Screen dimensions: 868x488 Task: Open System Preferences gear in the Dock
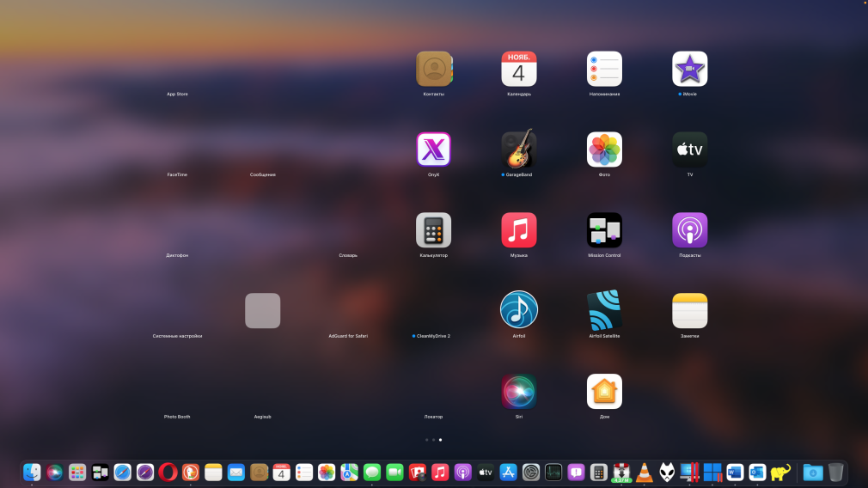[x=531, y=472]
